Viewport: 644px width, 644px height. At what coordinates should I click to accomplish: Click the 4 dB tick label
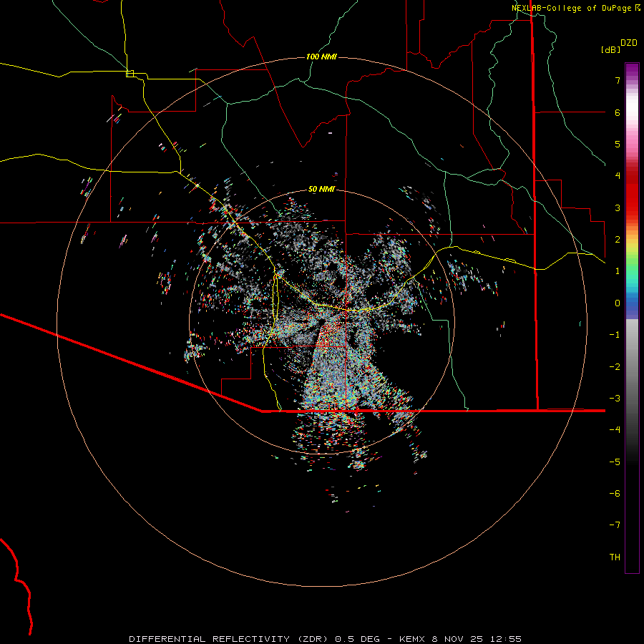click(x=618, y=176)
